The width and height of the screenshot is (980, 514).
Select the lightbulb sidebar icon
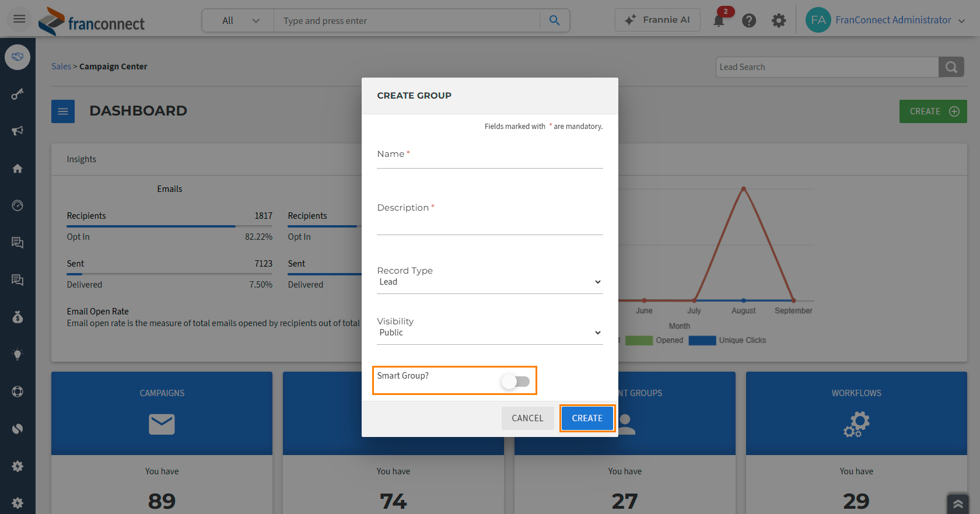(17, 354)
